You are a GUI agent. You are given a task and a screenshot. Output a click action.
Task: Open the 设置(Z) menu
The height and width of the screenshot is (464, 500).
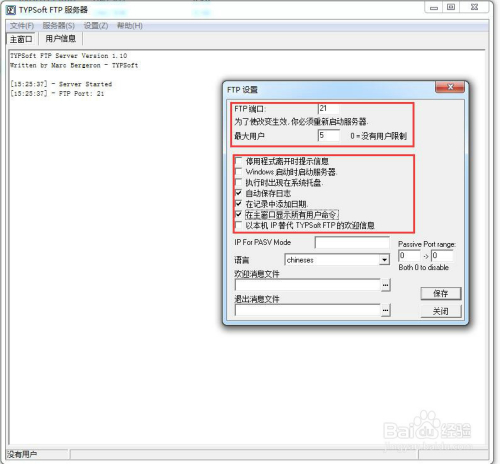click(96, 26)
